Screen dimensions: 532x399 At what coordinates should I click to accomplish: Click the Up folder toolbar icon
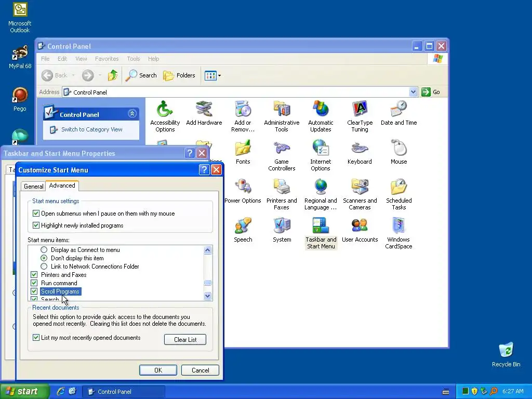pos(113,75)
